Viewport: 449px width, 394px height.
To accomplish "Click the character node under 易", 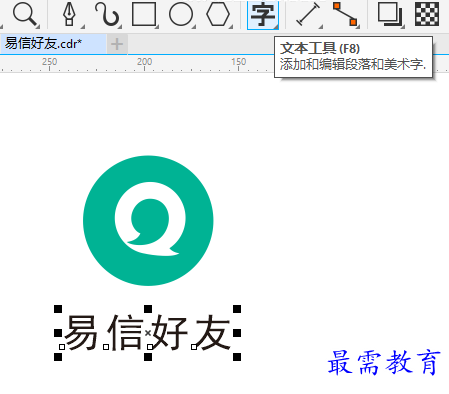I will [x=62, y=347].
